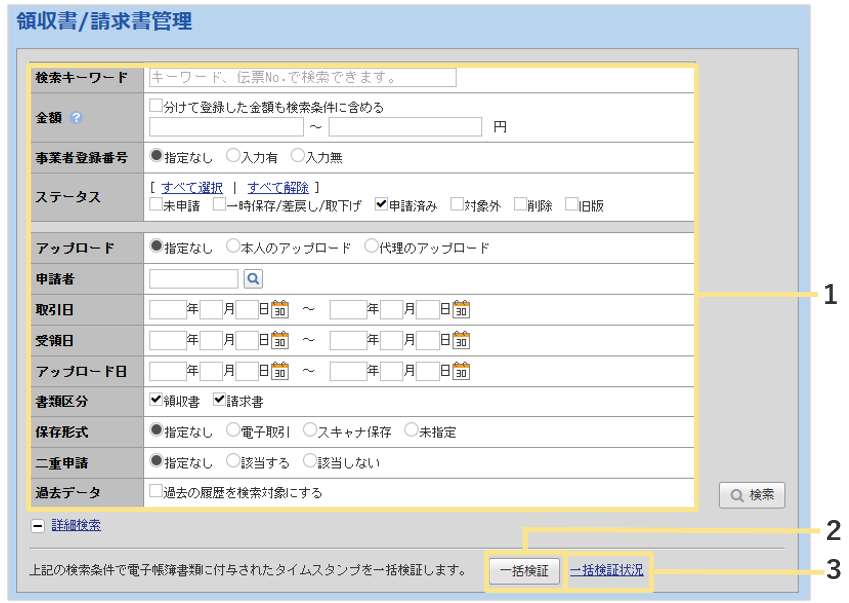The width and height of the screenshot is (849, 603).
Task: Open calendar for アップロード日 start date
Action: tap(280, 371)
